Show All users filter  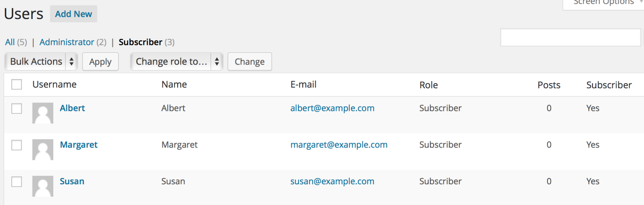click(10, 42)
